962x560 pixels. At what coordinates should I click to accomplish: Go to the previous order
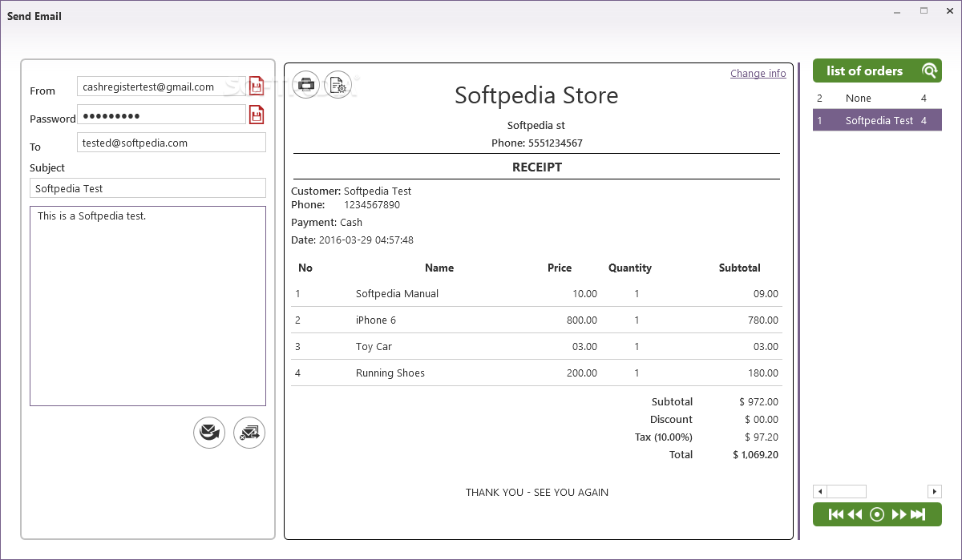coord(855,514)
